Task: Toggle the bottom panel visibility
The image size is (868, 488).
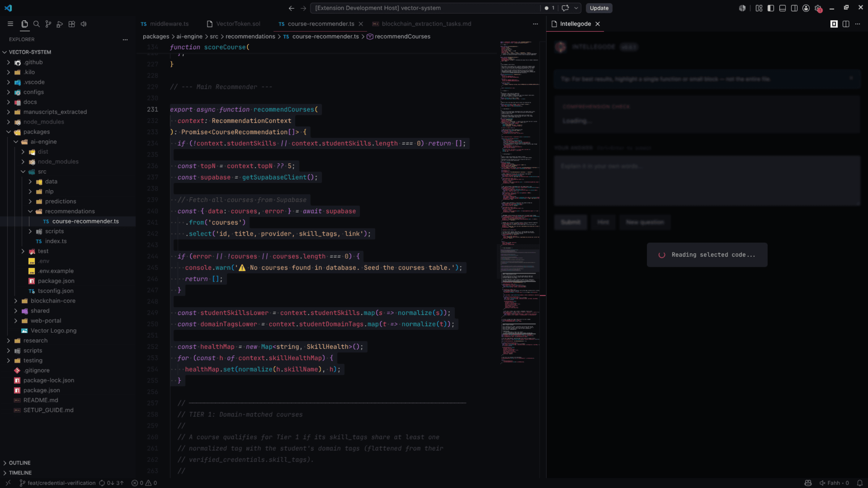Action: pos(782,8)
